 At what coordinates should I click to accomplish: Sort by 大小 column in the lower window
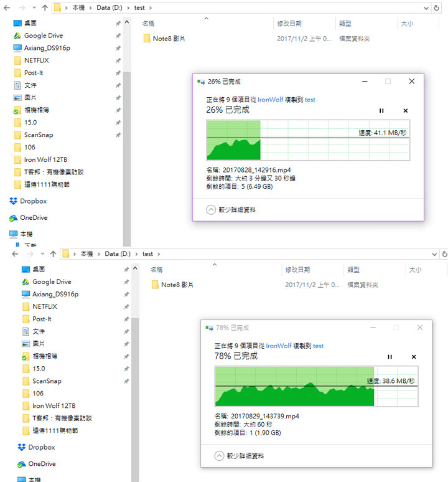pos(415,270)
